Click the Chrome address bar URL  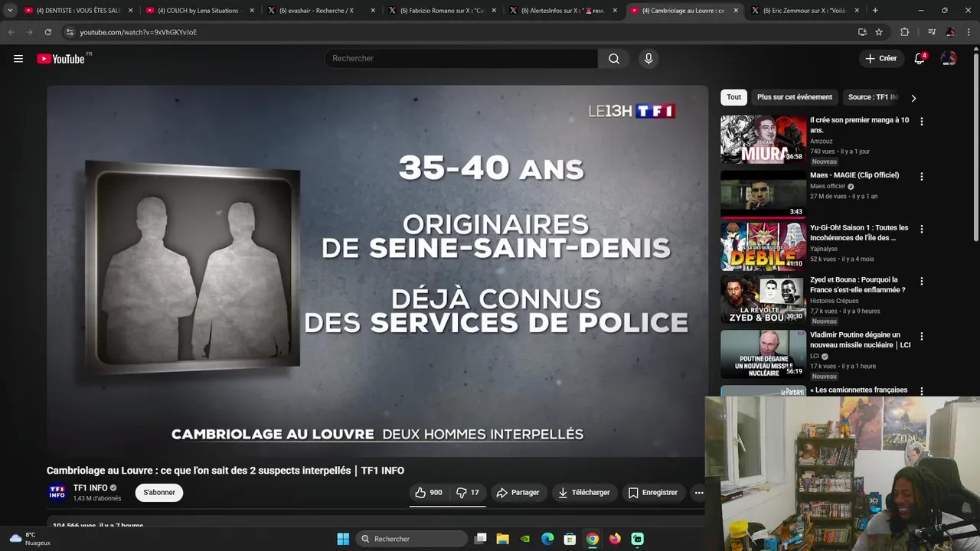coord(138,32)
